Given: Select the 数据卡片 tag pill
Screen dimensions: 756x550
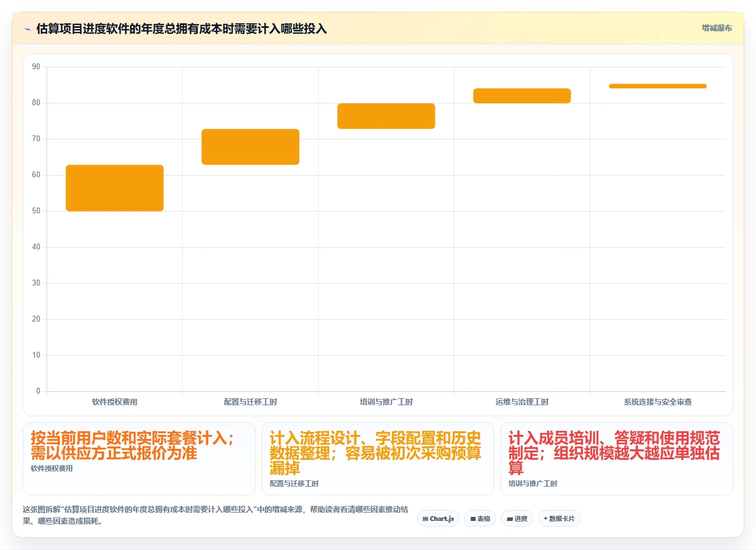Looking at the screenshot, I should [559, 519].
